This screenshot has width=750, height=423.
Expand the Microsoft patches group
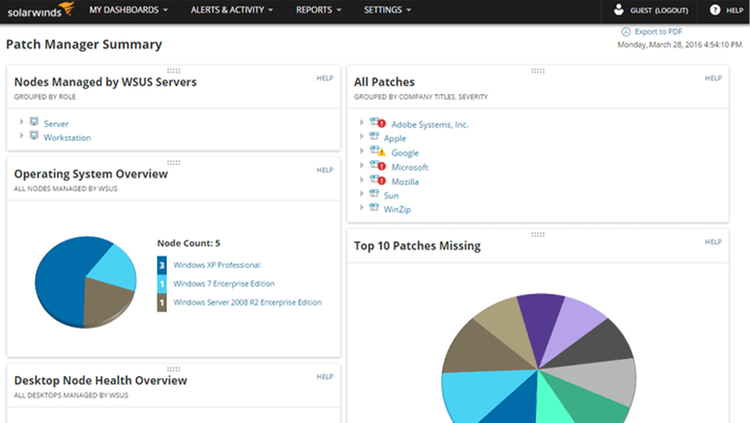point(362,165)
